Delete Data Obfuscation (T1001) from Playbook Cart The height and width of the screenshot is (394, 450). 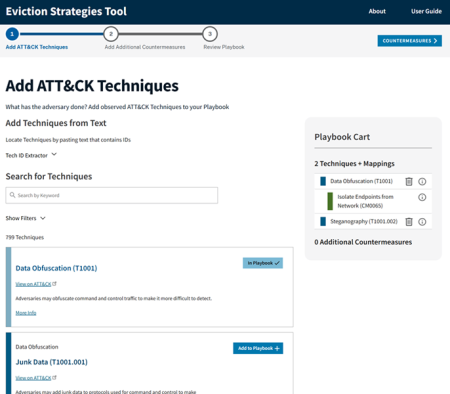[x=409, y=181]
